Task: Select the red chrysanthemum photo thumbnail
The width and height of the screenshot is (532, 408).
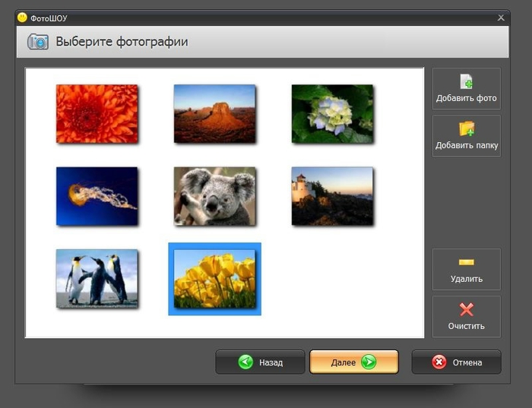Action: pos(97,114)
